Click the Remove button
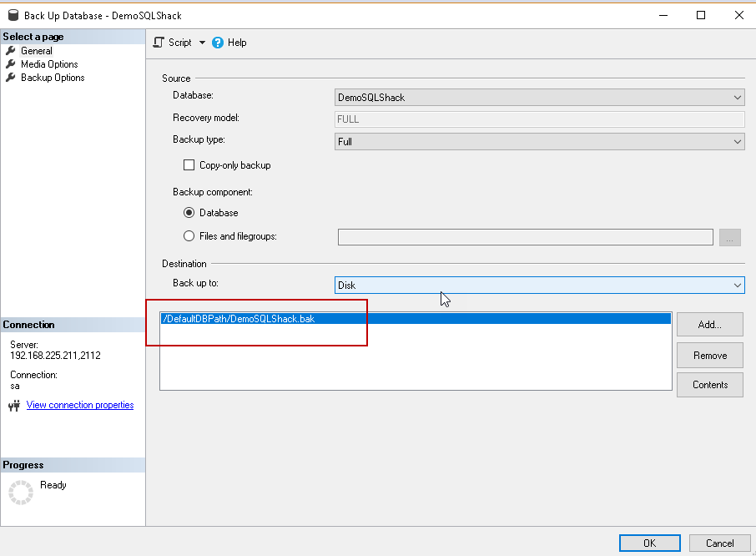Viewport: 756px width, 556px height. (x=710, y=356)
